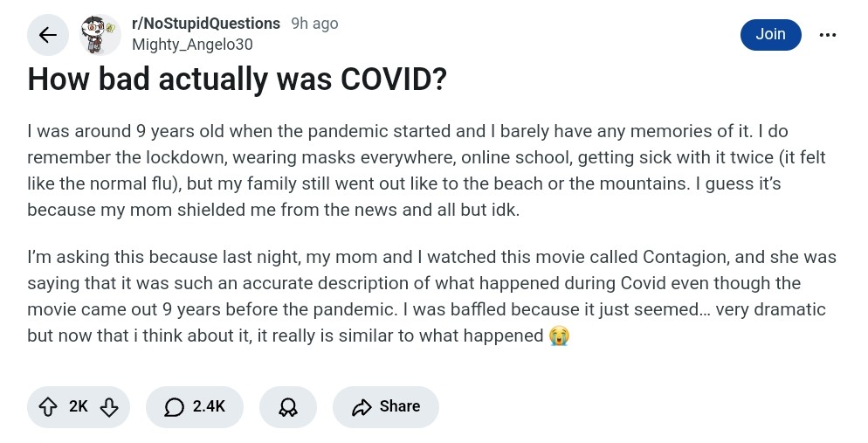
Task: Give an award to this post
Action: pyautogui.click(x=288, y=407)
